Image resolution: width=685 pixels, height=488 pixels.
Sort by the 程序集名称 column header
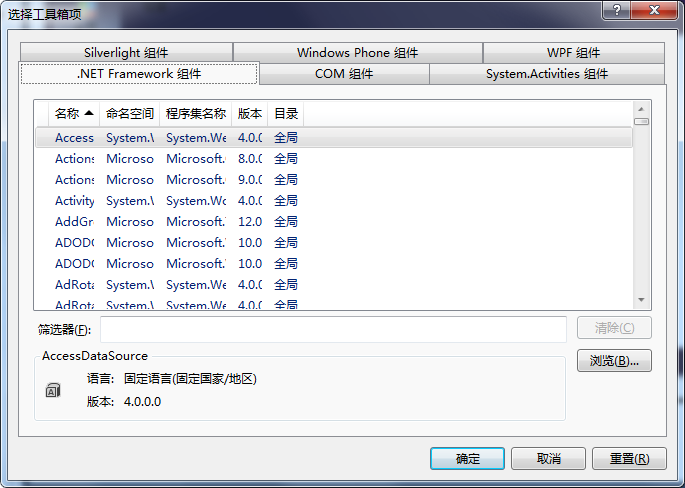point(196,114)
